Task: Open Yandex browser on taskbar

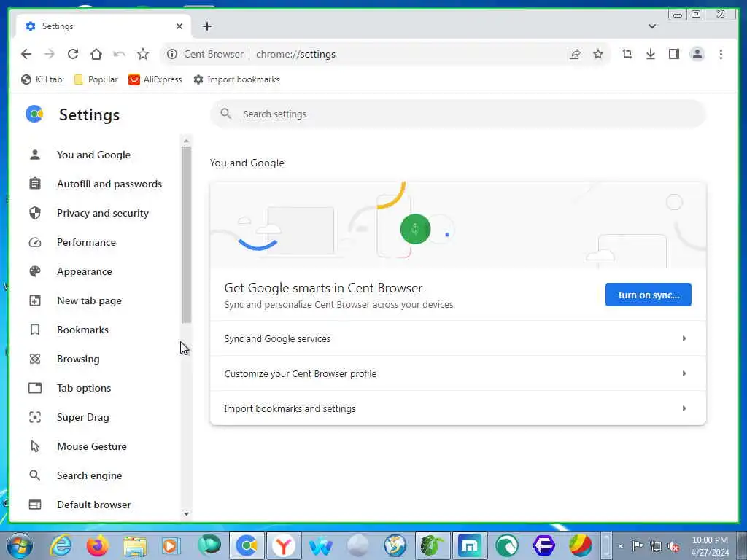Action: pyautogui.click(x=284, y=545)
